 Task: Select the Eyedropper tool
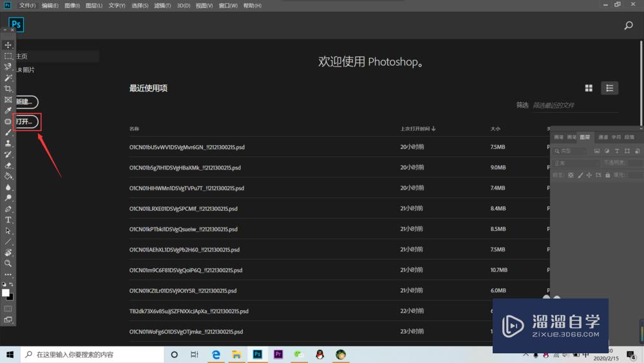tap(8, 110)
